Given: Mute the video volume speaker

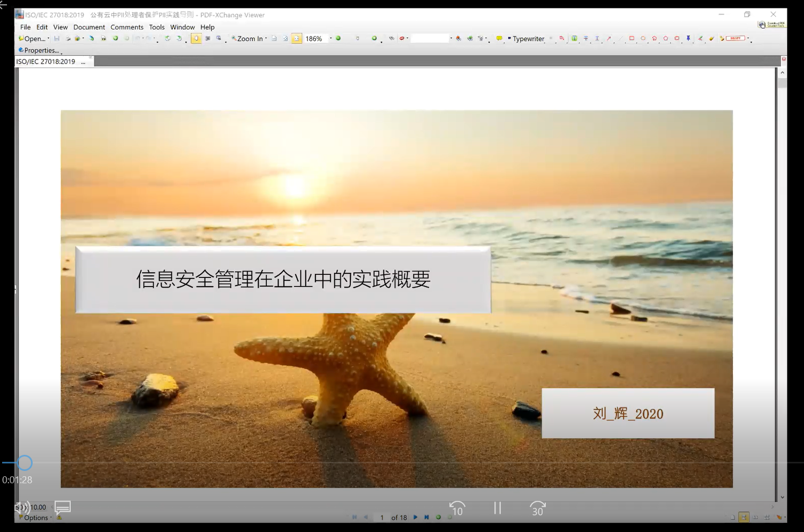Looking at the screenshot, I should point(21,507).
